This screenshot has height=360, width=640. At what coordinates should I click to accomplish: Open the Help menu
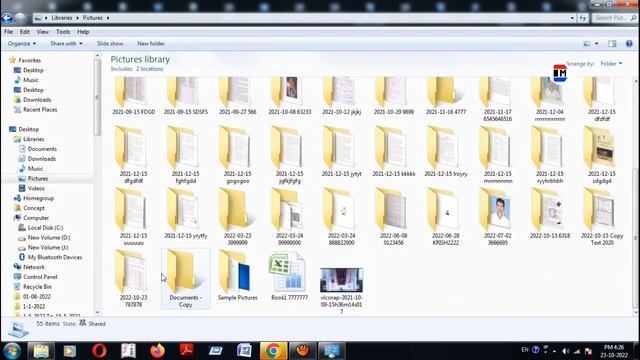pos(83,31)
